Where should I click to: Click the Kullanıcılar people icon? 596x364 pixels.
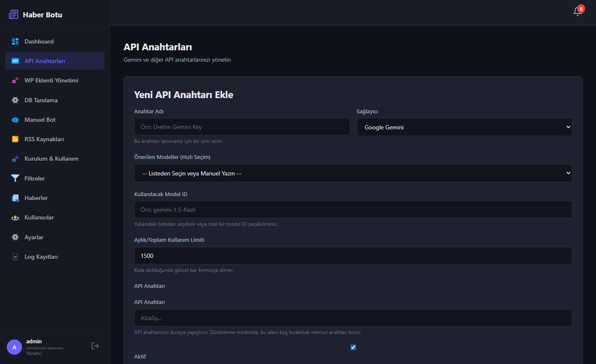(15, 218)
